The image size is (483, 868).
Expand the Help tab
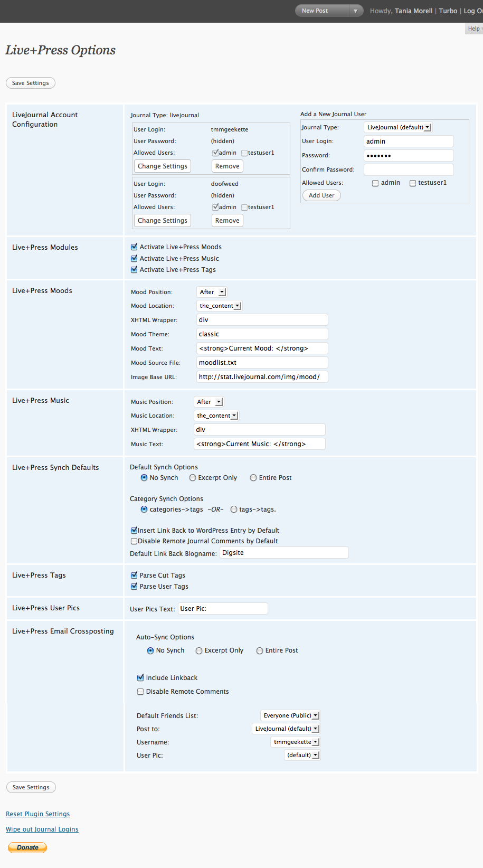(x=474, y=29)
